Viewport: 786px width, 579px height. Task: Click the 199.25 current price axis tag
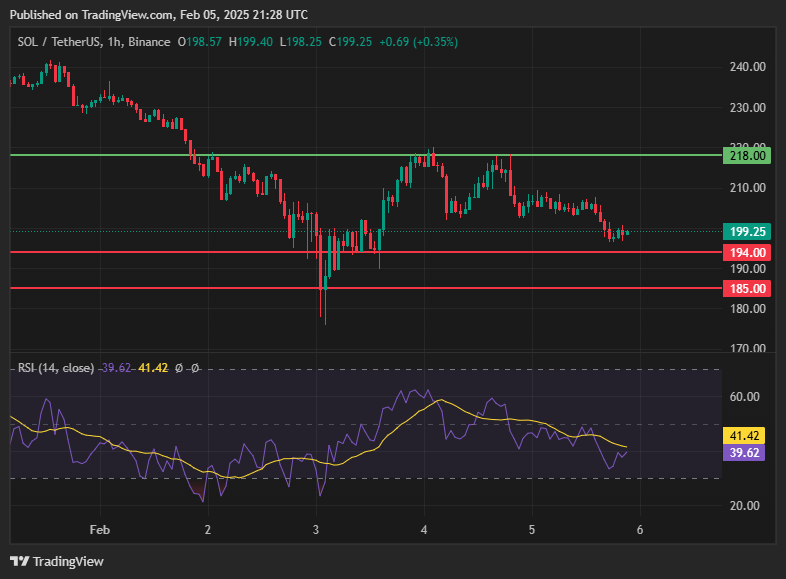748,231
